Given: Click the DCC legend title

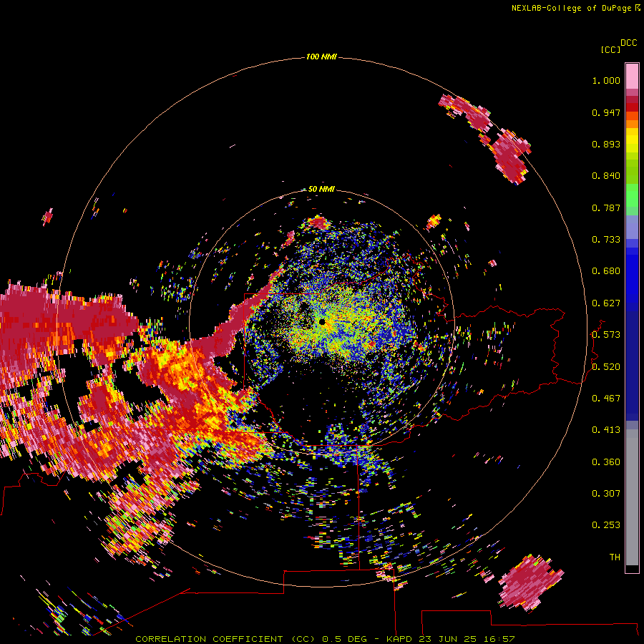Looking at the screenshot, I should point(628,43).
